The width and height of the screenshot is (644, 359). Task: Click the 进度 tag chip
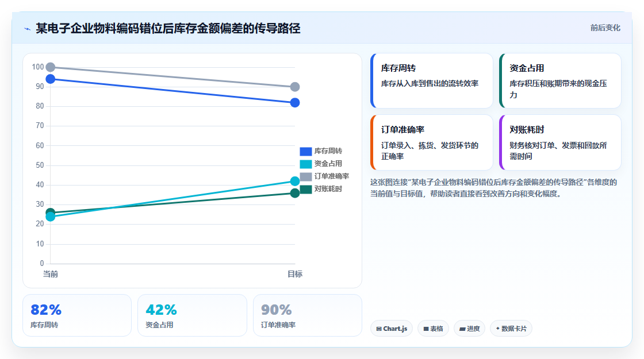tap(469, 329)
